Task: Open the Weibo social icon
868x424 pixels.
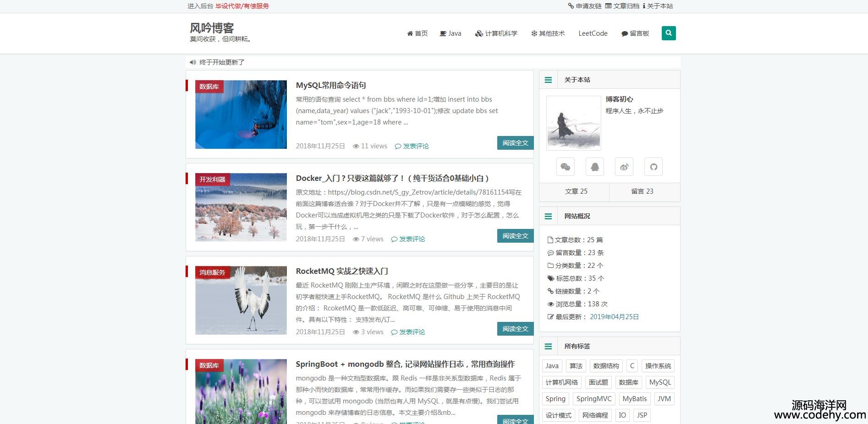Action: [624, 167]
